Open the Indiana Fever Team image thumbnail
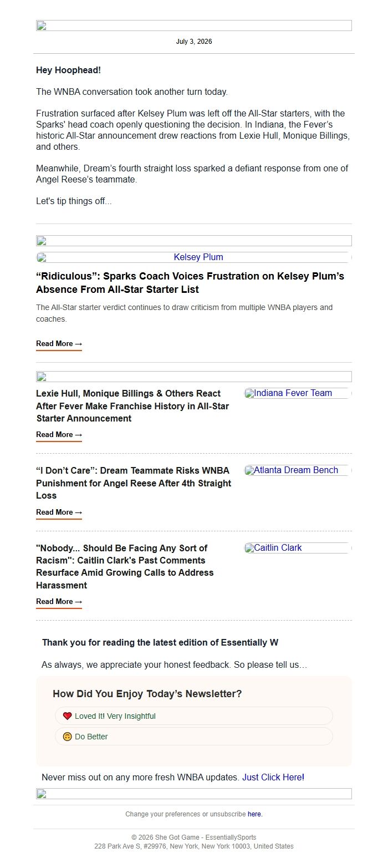This screenshot has height=868, width=388. coord(298,393)
